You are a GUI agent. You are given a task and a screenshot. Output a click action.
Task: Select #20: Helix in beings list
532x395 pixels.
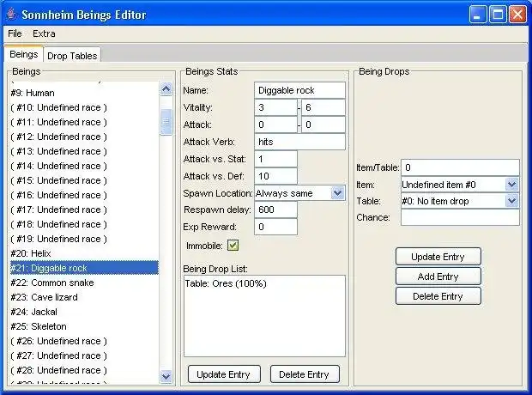click(x=84, y=253)
